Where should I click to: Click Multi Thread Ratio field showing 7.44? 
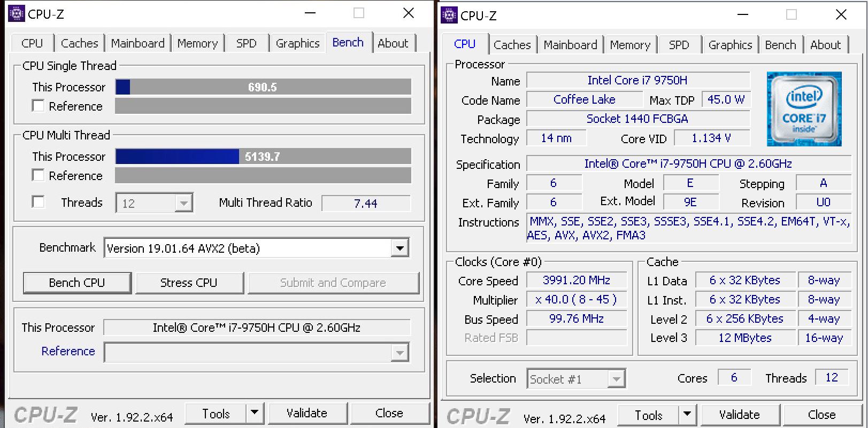coord(366,203)
